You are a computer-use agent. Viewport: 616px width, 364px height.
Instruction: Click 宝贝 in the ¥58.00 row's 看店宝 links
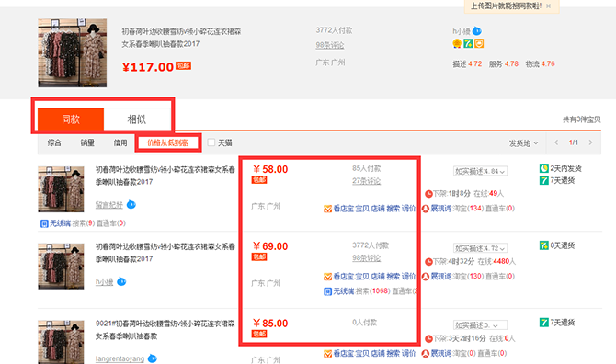(362, 209)
